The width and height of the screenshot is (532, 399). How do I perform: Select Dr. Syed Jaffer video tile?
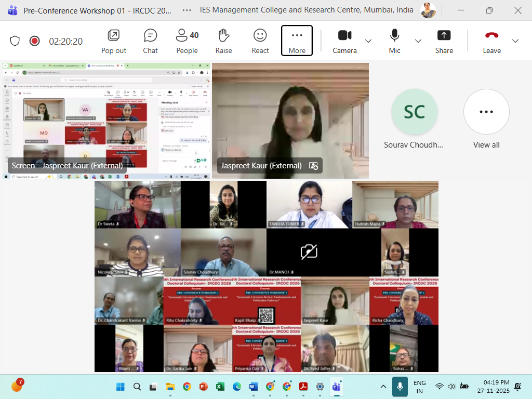pyautogui.click(x=335, y=349)
